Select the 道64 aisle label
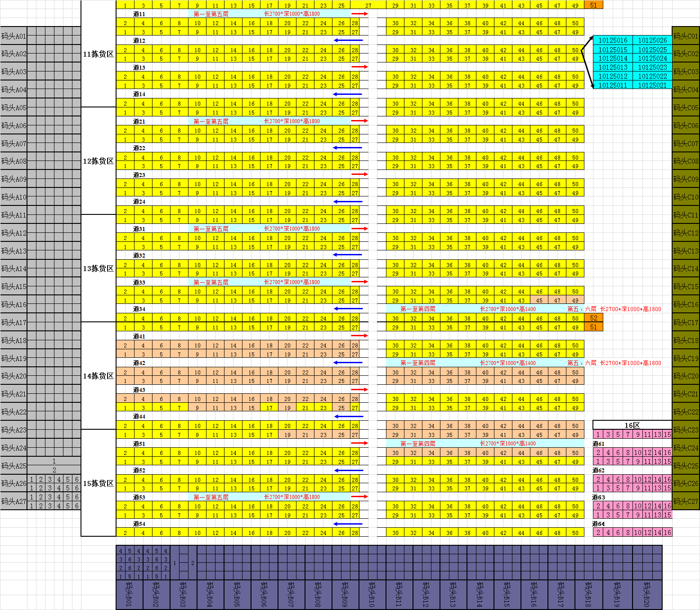 598,524
